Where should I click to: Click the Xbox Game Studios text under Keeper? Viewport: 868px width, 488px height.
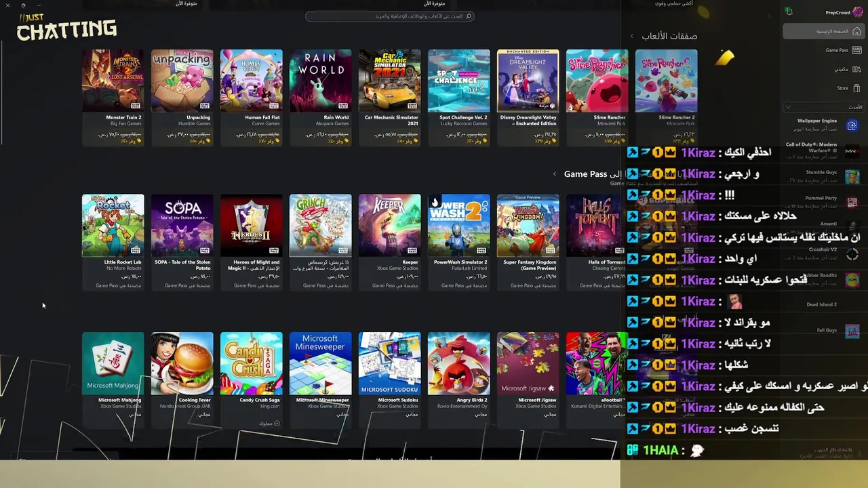pyautogui.click(x=397, y=268)
